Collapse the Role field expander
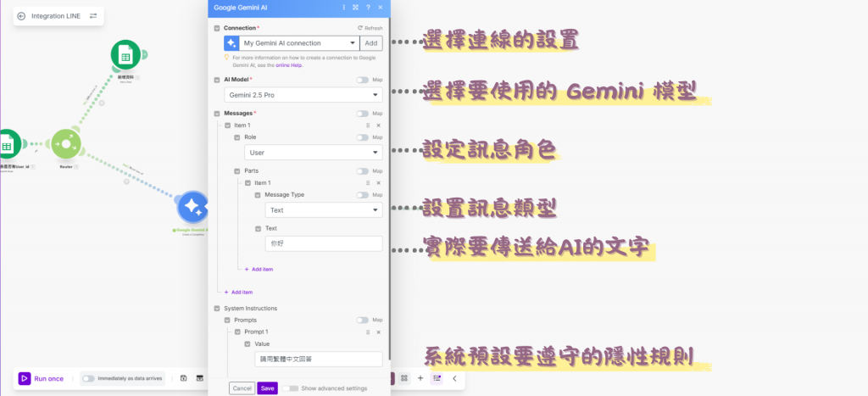Image resolution: width=868 pixels, height=396 pixels. tap(237, 137)
